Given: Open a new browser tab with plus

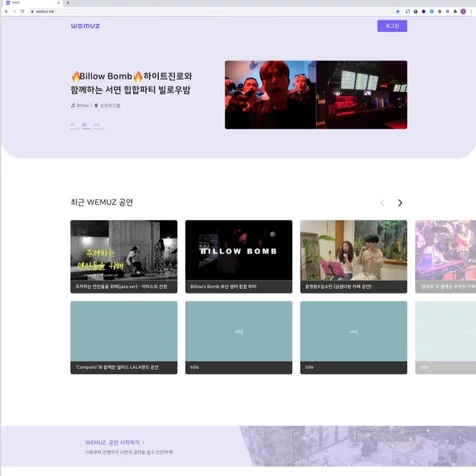Looking at the screenshot, I should pyautogui.click(x=68, y=3).
